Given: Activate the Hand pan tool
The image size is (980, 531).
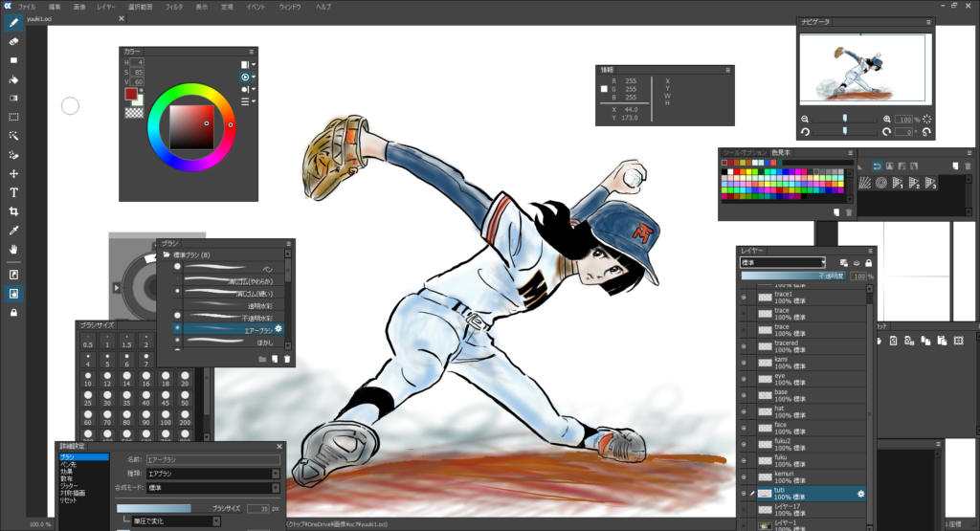Looking at the screenshot, I should (13, 250).
